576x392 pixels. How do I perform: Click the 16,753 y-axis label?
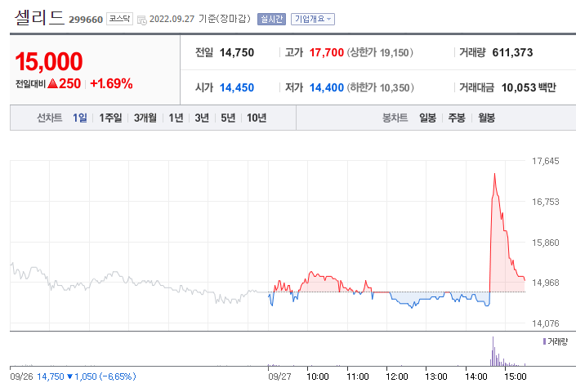point(546,202)
